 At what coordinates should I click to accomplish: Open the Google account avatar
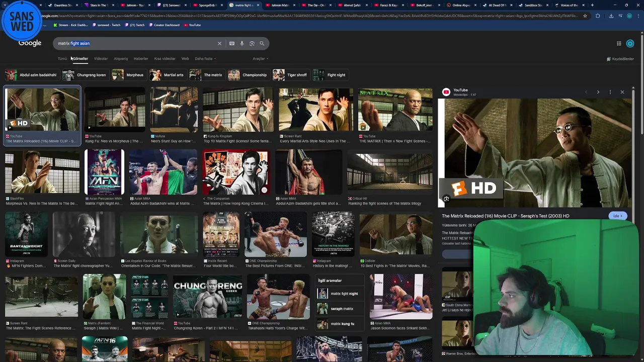[630, 44]
